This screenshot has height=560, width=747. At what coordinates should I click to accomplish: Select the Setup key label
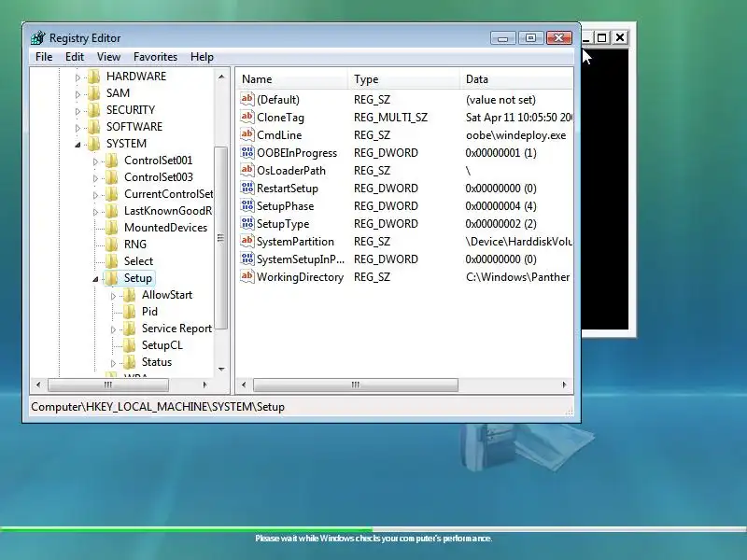(x=138, y=278)
